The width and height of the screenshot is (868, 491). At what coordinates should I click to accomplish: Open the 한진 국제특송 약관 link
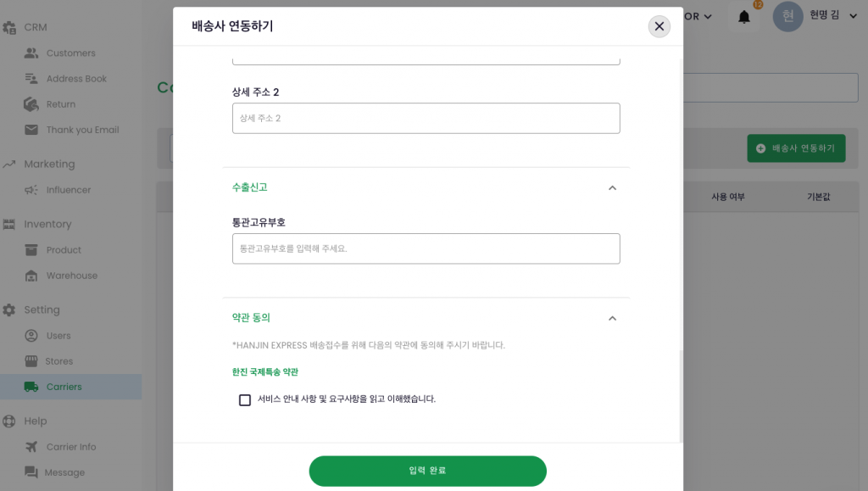click(x=265, y=372)
